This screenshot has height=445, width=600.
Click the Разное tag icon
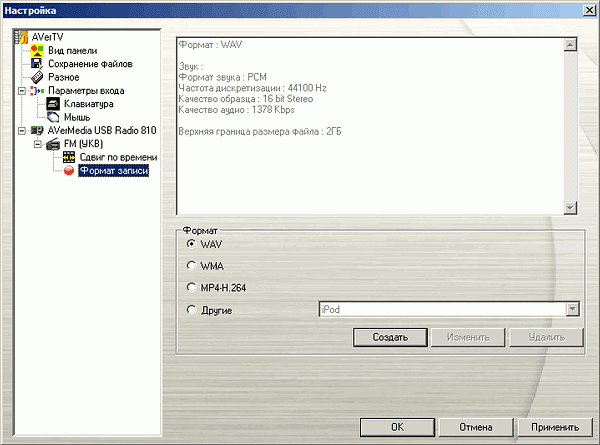[x=37, y=77]
